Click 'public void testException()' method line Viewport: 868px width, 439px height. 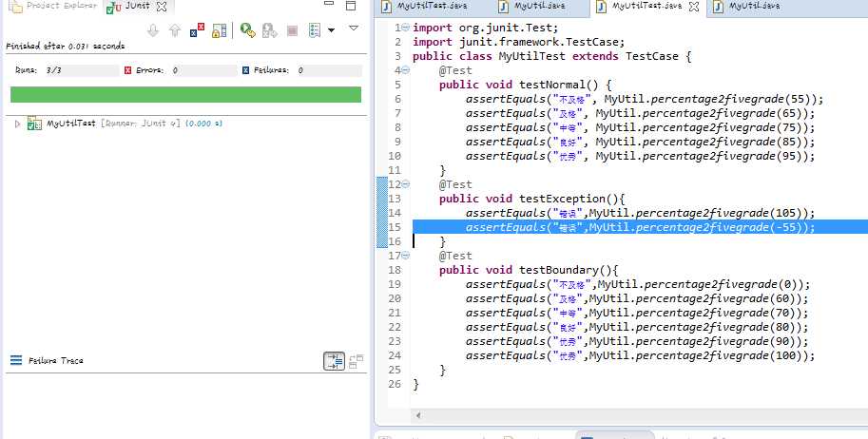(x=532, y=199)
